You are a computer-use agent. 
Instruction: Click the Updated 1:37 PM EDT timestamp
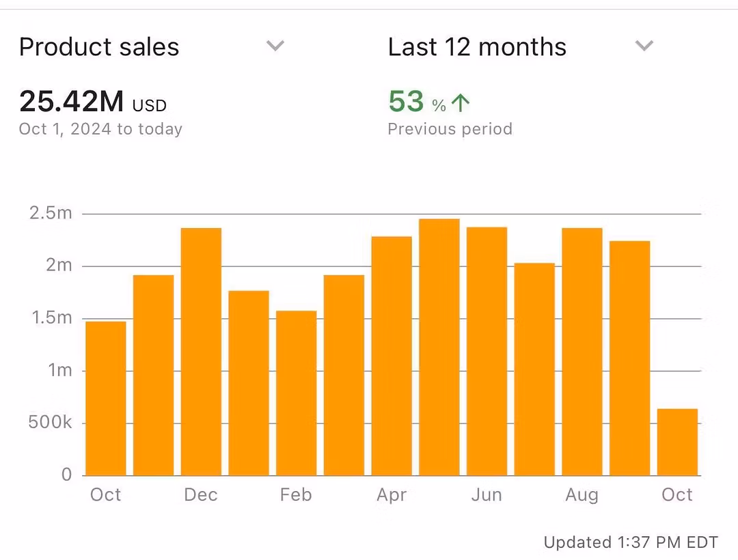point(631,543)
